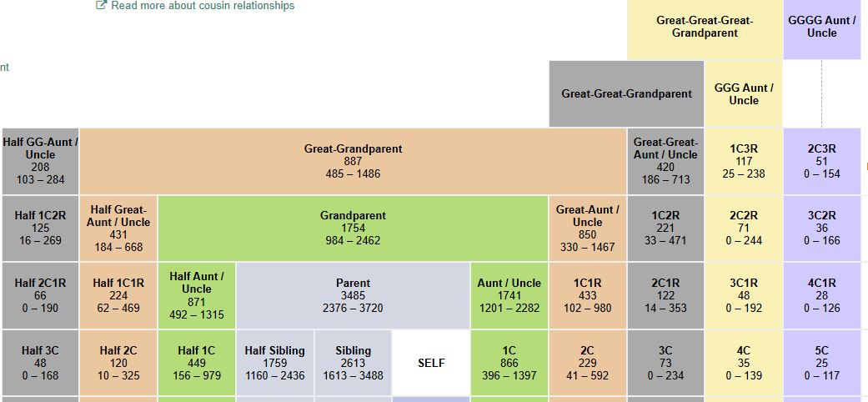Click the Half GG-Aunt / Uncle cell
868x402 pixels.
coord(40,161)
